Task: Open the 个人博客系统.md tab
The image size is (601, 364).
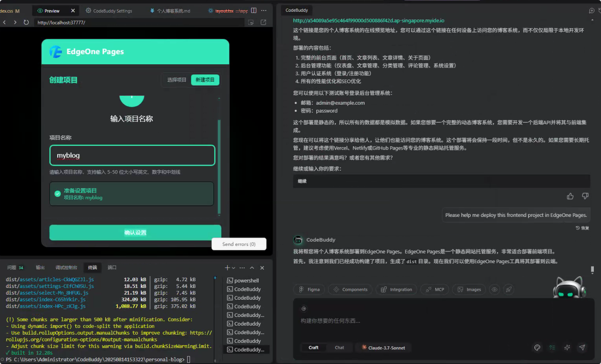Action: [170, 11]
